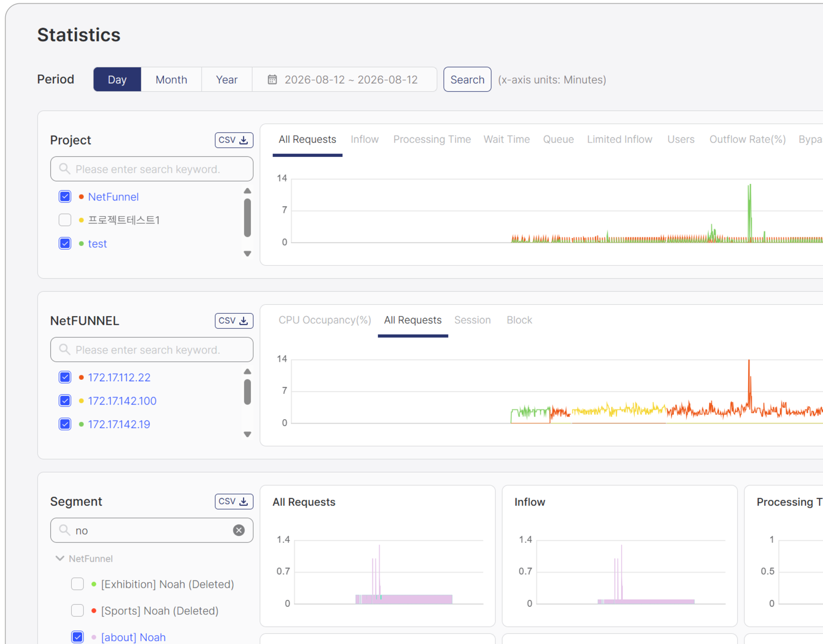Select the Day period tab
823x644 pixels.
pyautogui.click(x=117, y=80)
